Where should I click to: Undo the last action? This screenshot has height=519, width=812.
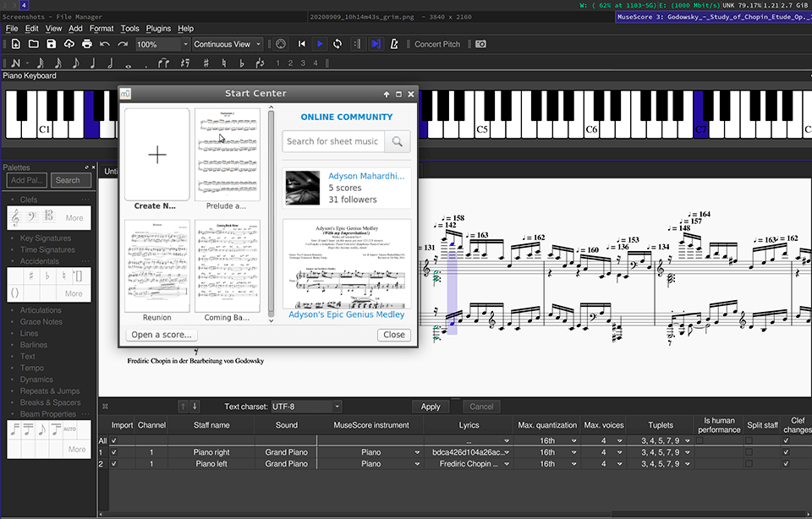[x=104, y=44]
